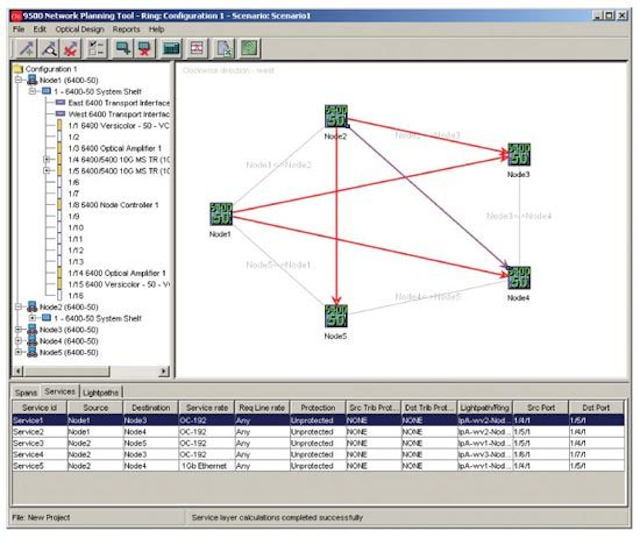Expand the Node3 (6400-50) tree node

[18, 329]
